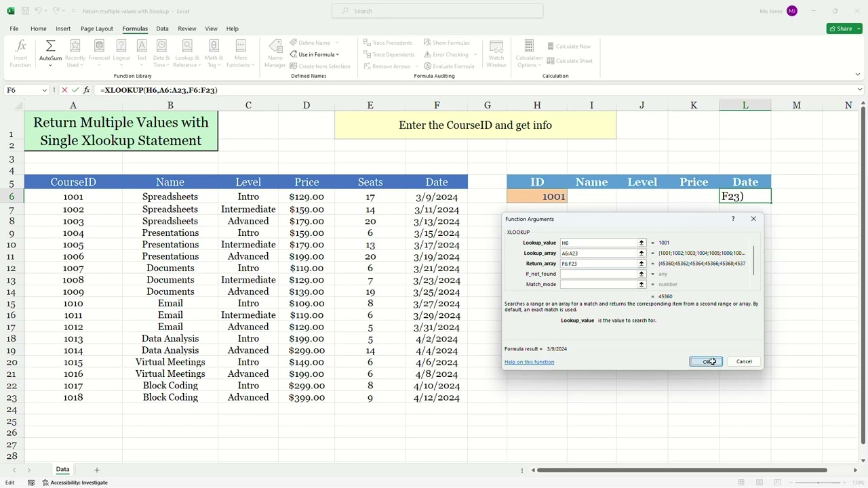This screenshot has width=868, height=488.
Task: Open Lookup & Reference functions
Action: click(x=187, y=54)
